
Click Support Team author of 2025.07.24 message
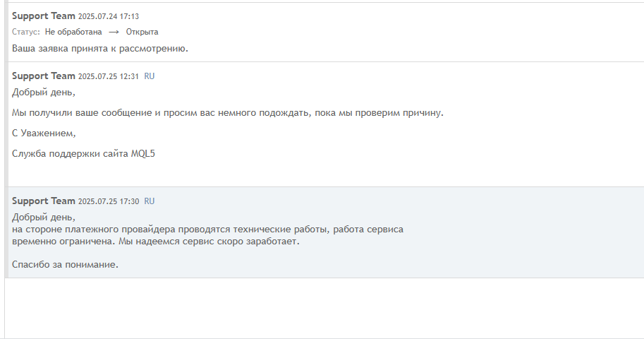coord(44,16)
